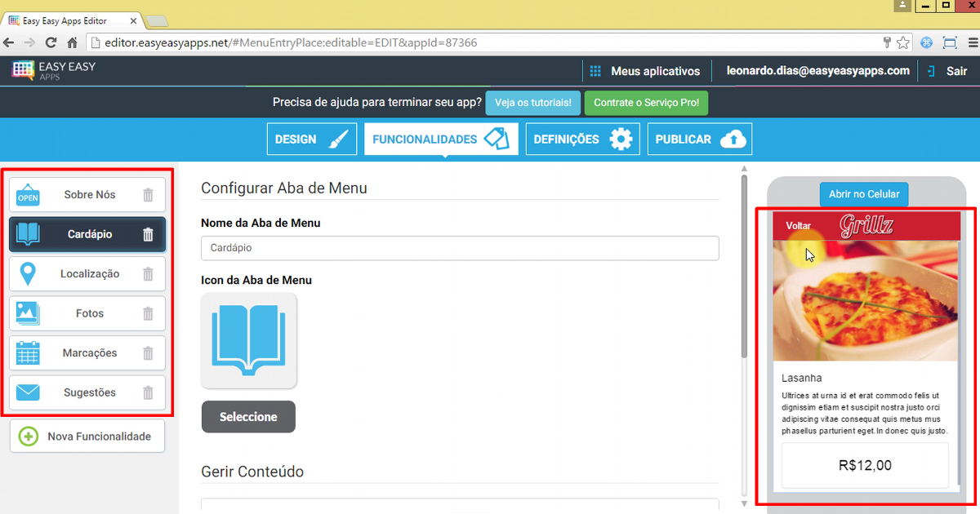Go to the Publicar tab
Viewport: 980px width, 514px height.
coord(699,140)
